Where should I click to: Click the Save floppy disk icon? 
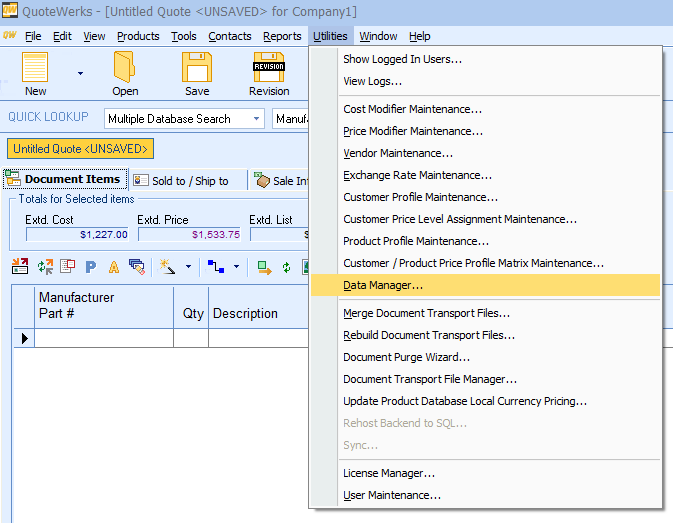[197, 68]
